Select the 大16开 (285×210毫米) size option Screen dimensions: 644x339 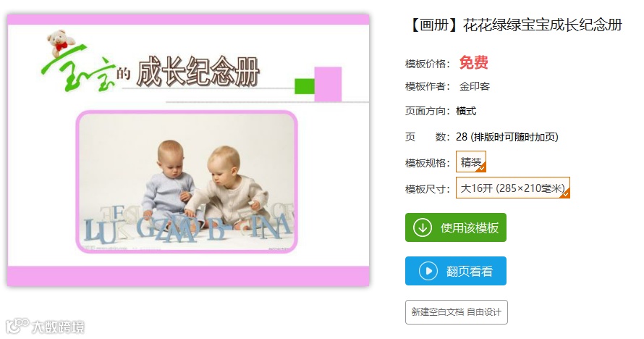pos(512,188)
